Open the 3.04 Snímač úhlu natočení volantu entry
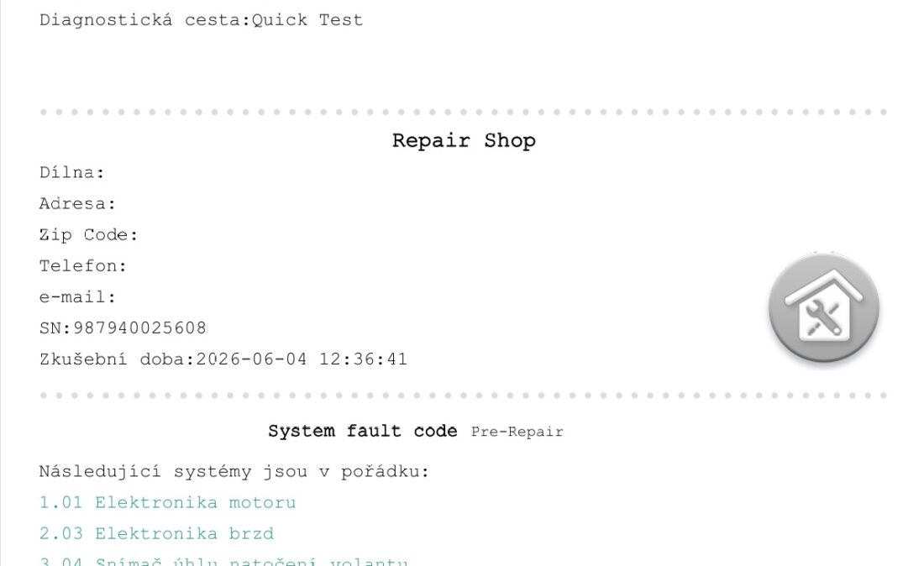Screen dimensions: 924x566 pos(223,561)
